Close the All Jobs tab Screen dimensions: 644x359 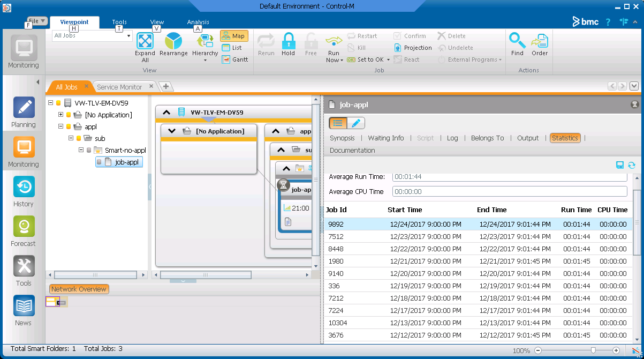(86, 86)
